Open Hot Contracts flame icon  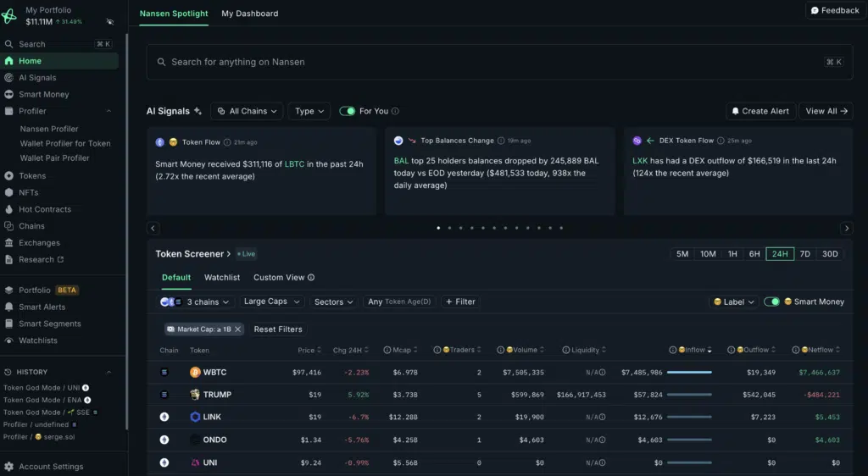pyautogui.click(x=8, y=209)
